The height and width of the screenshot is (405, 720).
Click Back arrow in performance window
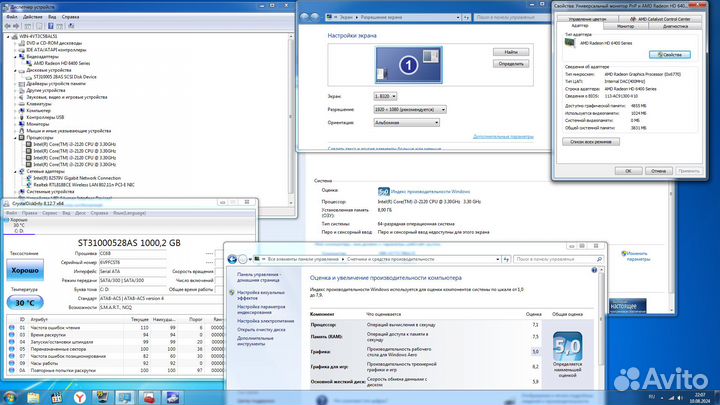point(232,259)
